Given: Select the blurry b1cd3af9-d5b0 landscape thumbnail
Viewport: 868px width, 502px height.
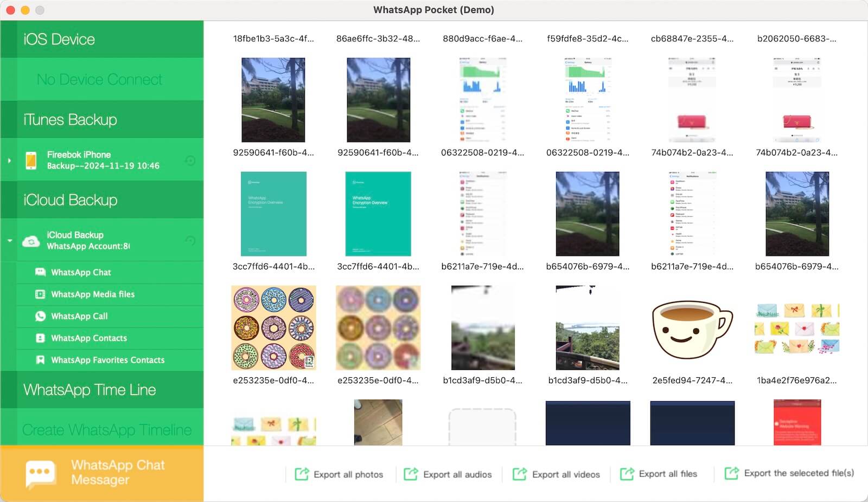Looking at the screenshot, I should click(483, 327).
